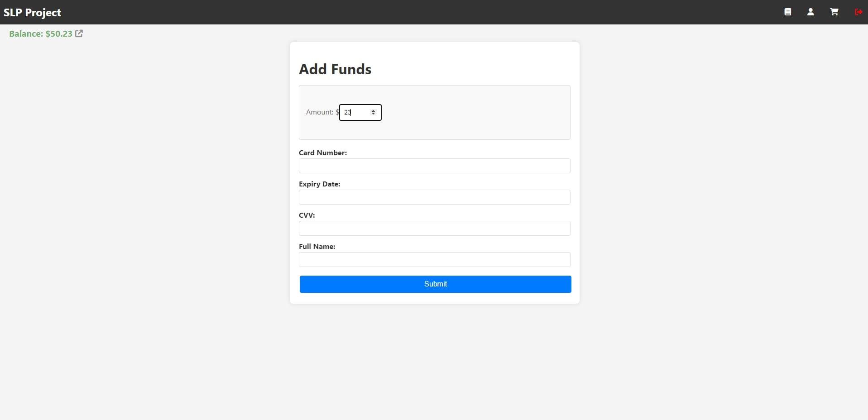Click the "CVV:" label text
This screenshot has height=420, width=868.
[307, 215]
